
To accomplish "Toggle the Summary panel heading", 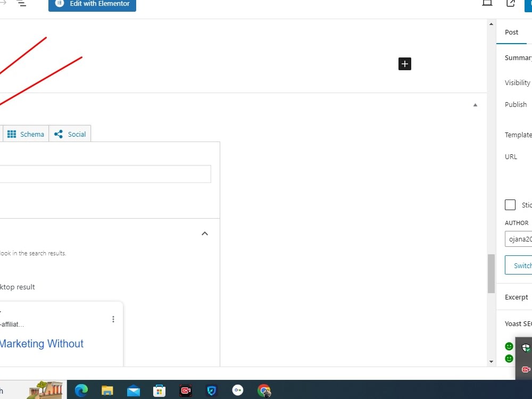I will pyautogui.click(x=518, y=57).
